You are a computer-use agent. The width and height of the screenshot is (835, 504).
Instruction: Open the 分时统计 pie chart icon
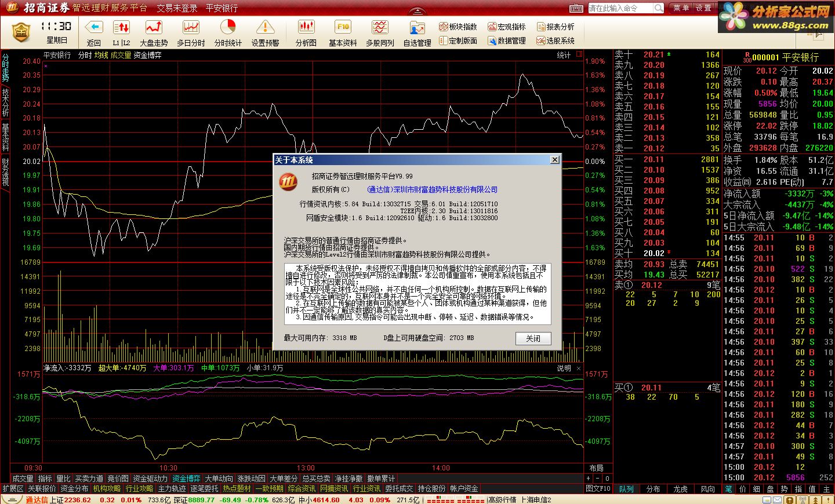click(x=228, y=27)
